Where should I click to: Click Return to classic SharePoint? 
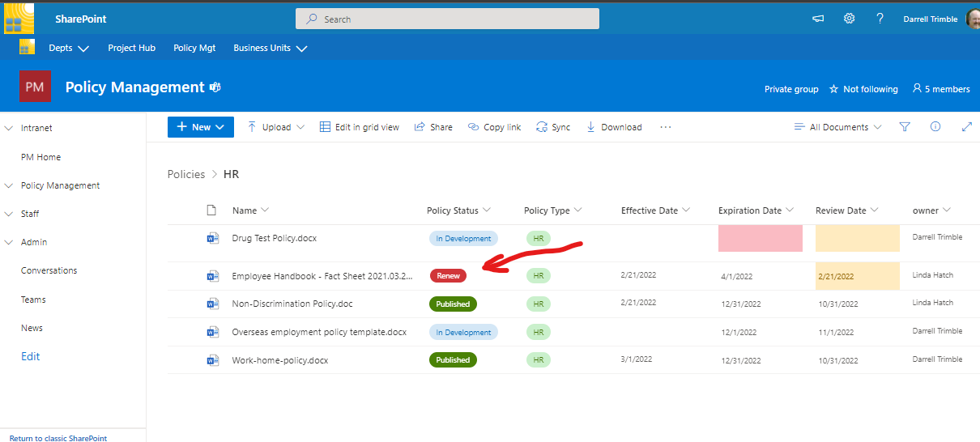[x=58, y=438]
